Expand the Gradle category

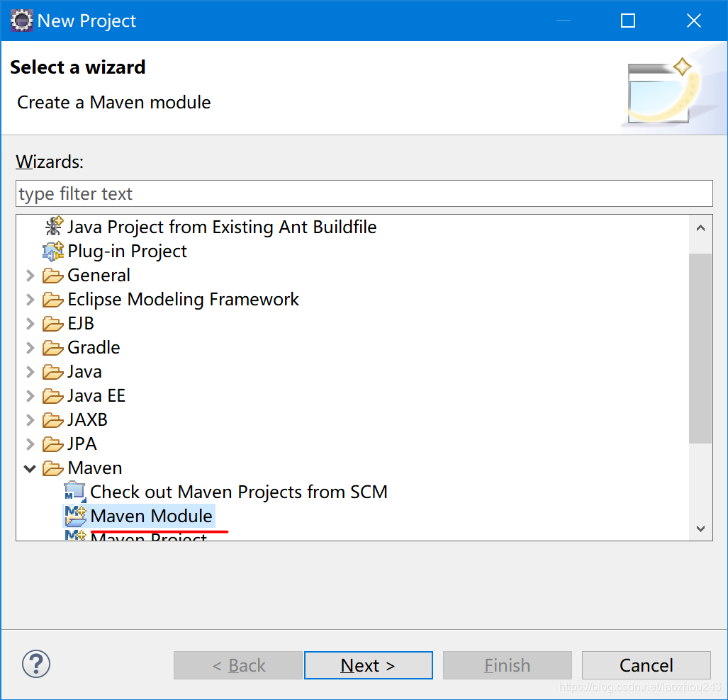tap(30, 348)
